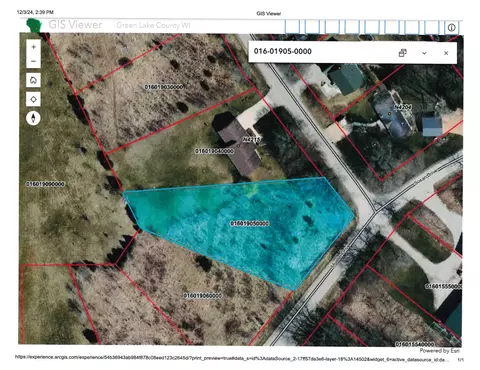
Task: Click Green Lake County WI subtitle
Action: (x=153, y=25)
